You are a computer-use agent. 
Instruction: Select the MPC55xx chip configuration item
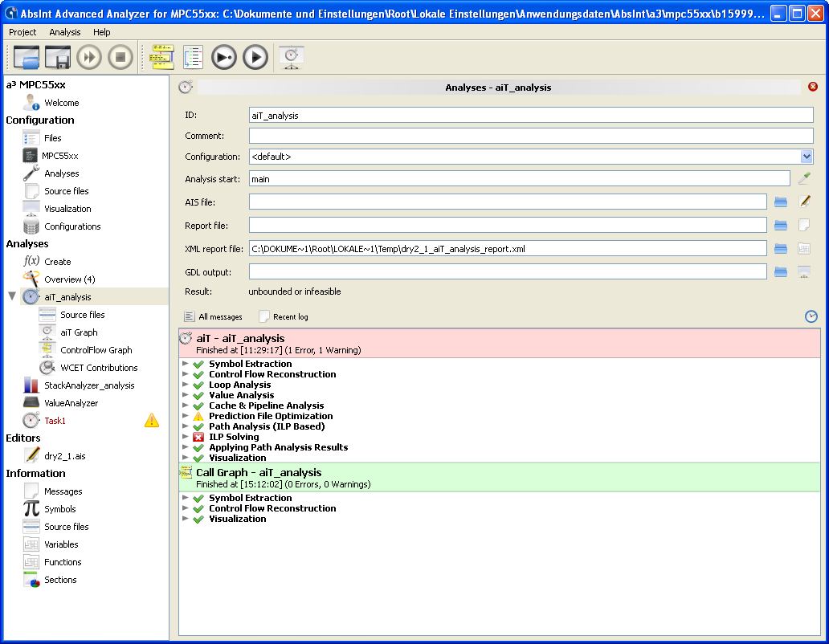click(x=59, y=156)
